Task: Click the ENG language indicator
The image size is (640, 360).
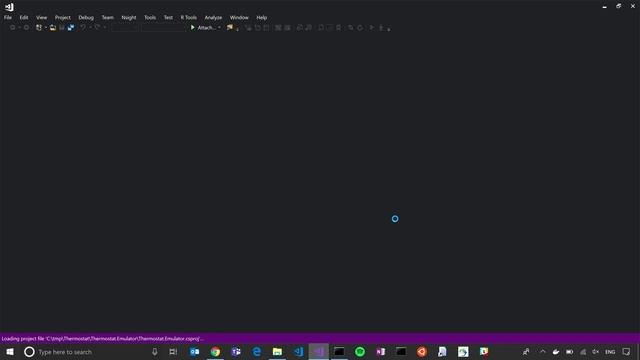Action: [x=610, y=352]
